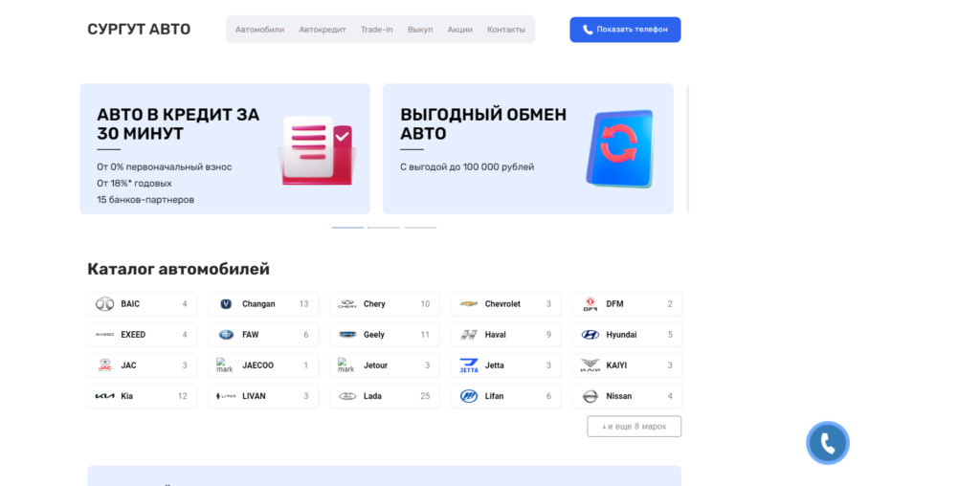Click the credit document illustration
The image size is (980, 486).
[x=316, y=150]
